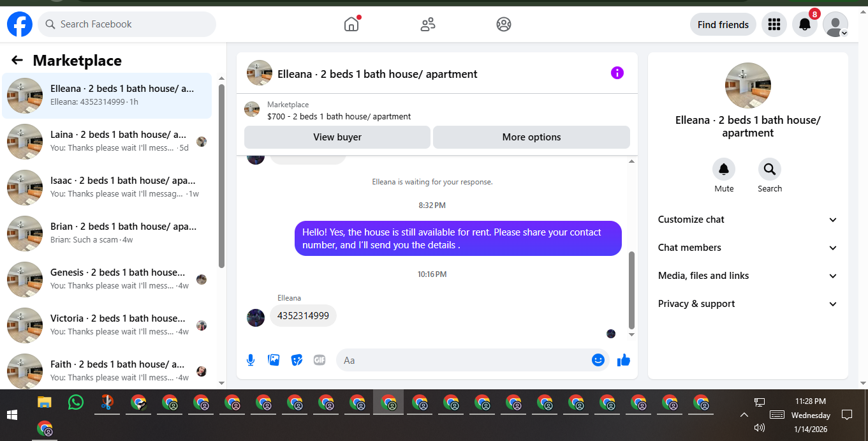Image resolution: width=868 pixels, height=441 pixels.
Task: Mute the conversation with the bell icon
Action: pyautogui.click(x=724, y=169)
